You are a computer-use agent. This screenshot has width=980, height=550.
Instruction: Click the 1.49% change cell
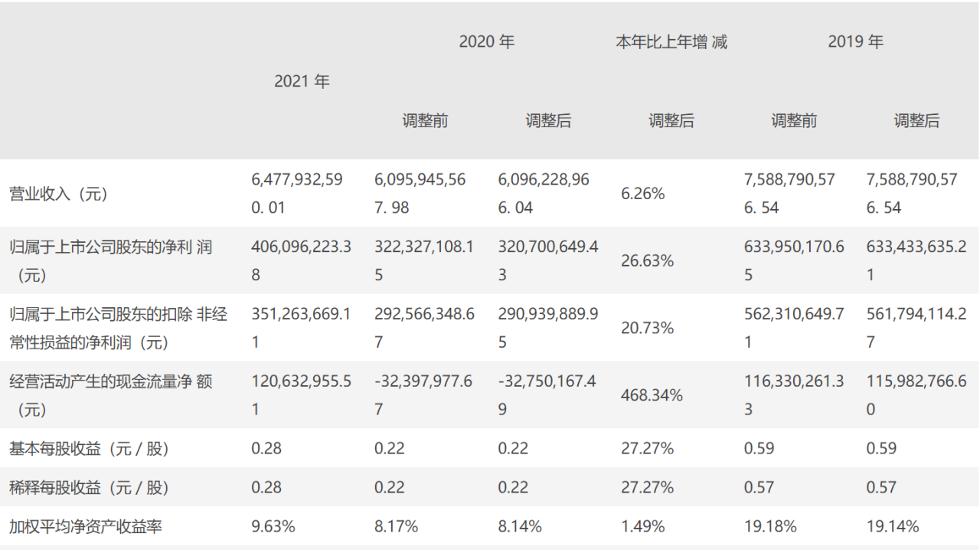pyautogui.click(x=643, y=526)
